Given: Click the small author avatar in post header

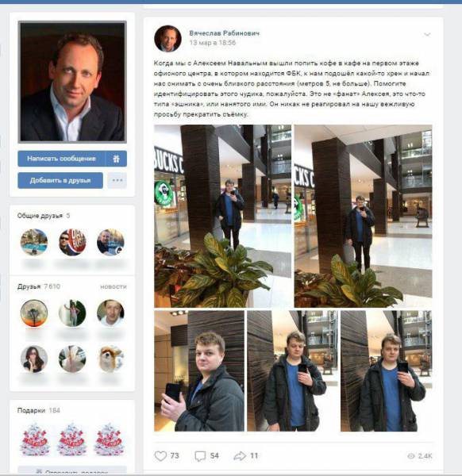Looking at the screenshot, I should (167, 39).
